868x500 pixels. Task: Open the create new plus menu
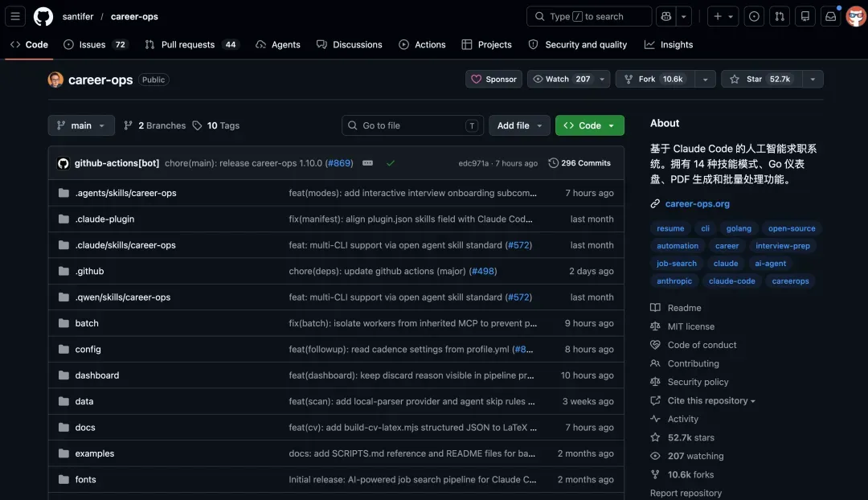pyautogui.click(x=723, y=17)
